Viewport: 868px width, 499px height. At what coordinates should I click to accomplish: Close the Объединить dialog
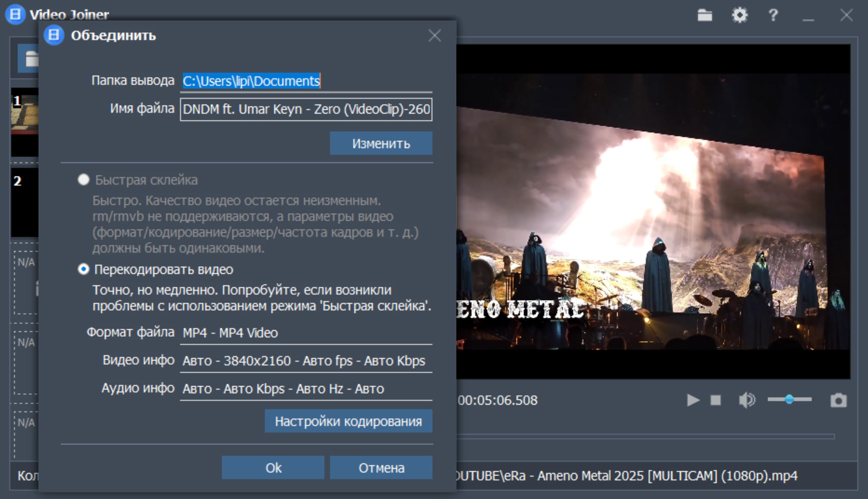point(435,36)
